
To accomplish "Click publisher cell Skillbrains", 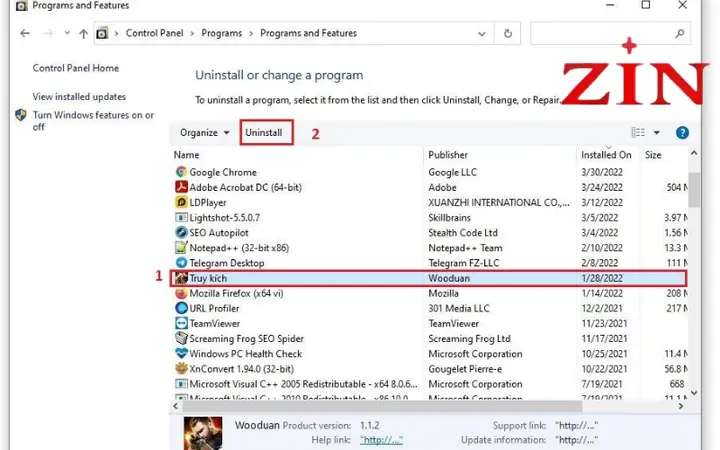I will pyautogui.click(x=450, y=218).
